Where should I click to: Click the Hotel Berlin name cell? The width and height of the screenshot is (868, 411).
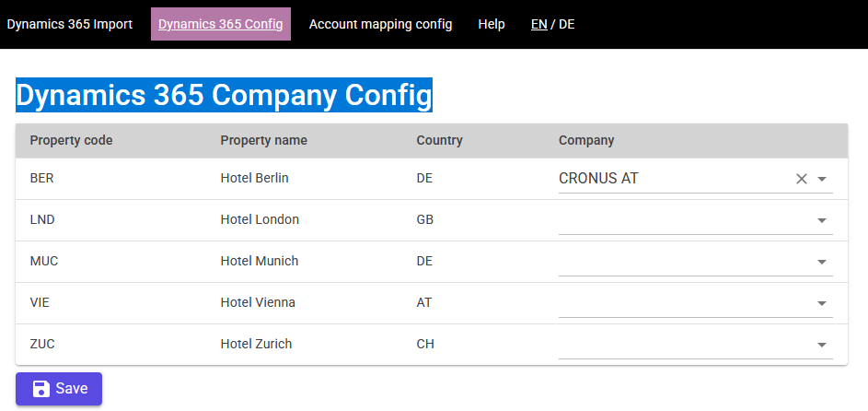[x=254, y=179]
